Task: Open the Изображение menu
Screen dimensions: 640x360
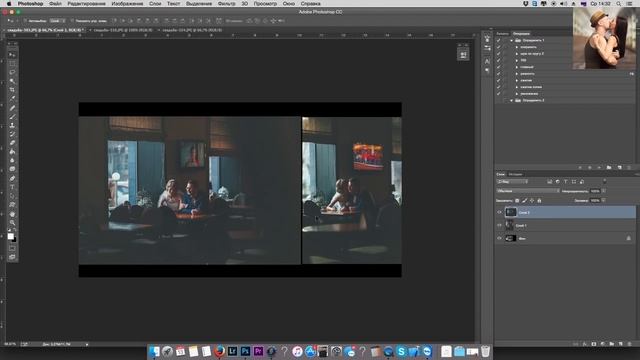Action: [x=127, y=3]
